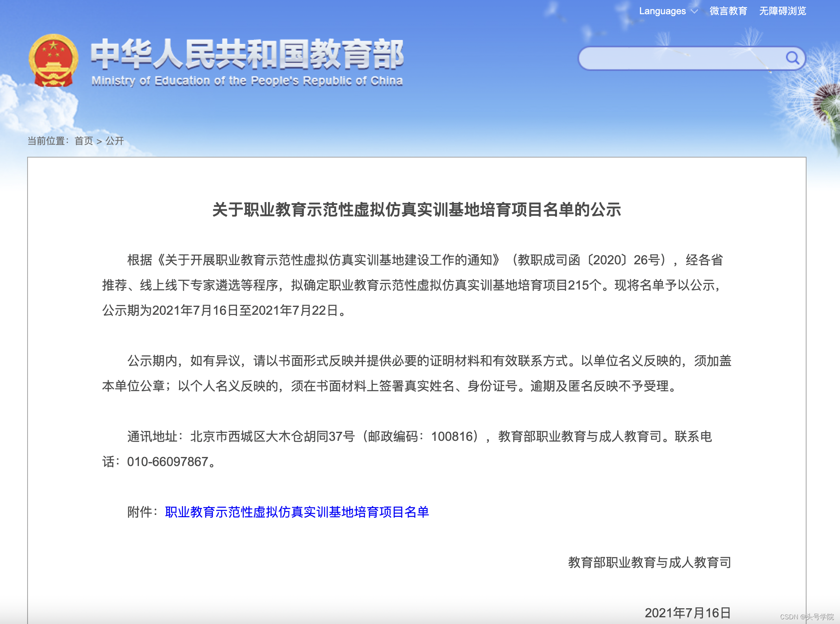Open the attachment 职业教育示范性虚拟仿真实训基地培育项目名单 link
This screenshot has height=624, width=840.
tap(297, 512)
